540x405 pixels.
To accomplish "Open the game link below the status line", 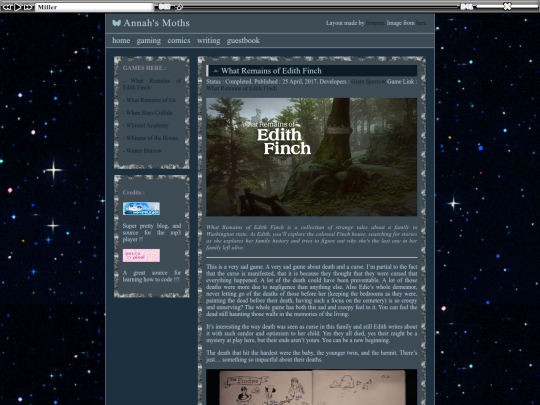I will (241, 88).
